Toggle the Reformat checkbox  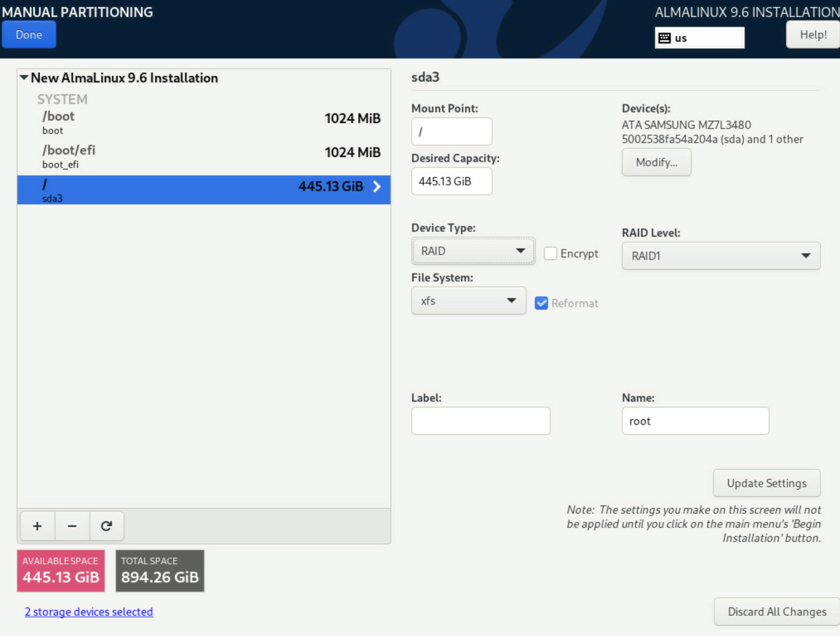(541, 303)
